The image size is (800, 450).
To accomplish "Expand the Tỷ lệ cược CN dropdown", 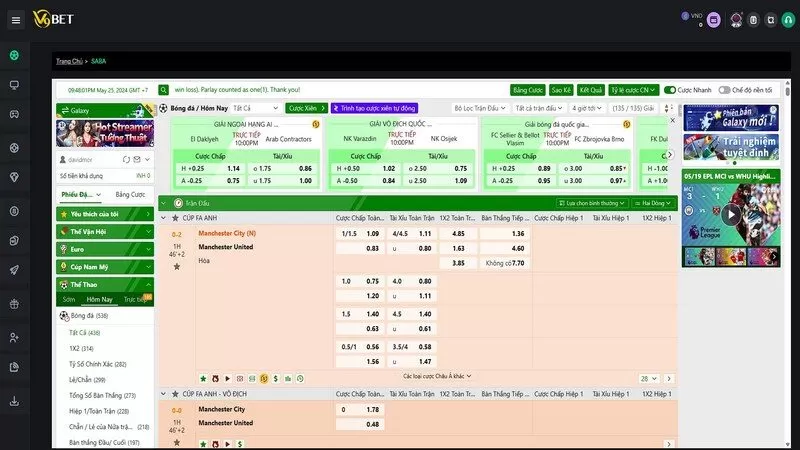I will (x=635, y=90).
